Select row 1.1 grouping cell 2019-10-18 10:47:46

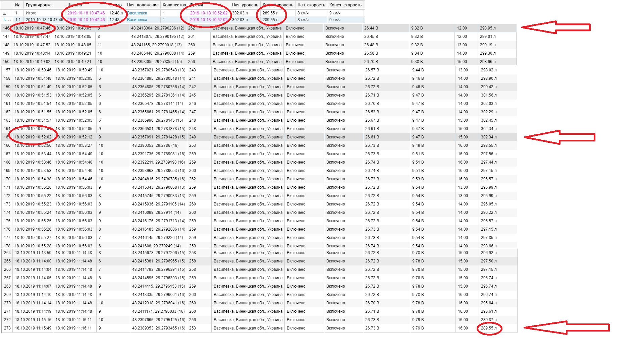(44, 20)
